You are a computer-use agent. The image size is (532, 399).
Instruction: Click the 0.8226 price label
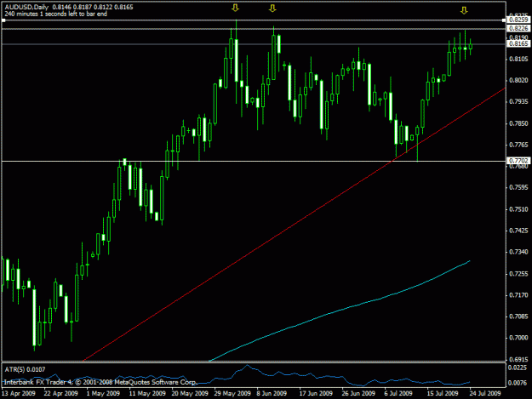point(518,28)
